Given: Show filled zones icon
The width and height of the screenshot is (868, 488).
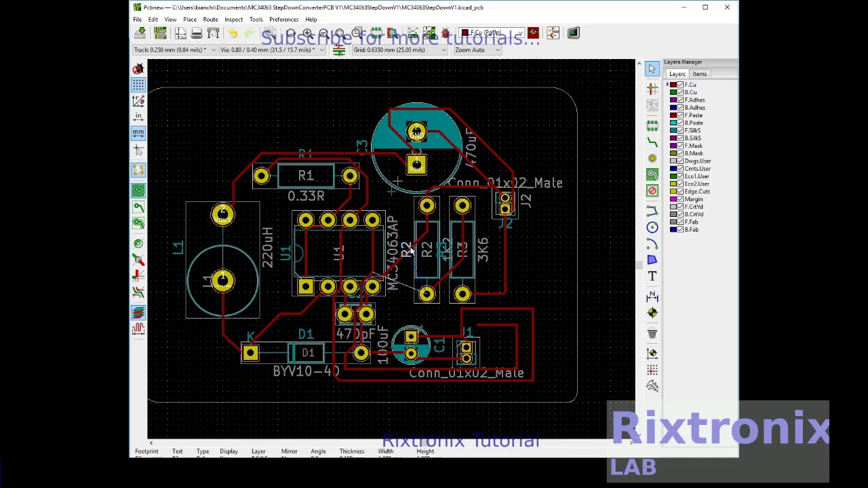Looking at the screenshot, I should pyautogui.click(x=138, y=190).
